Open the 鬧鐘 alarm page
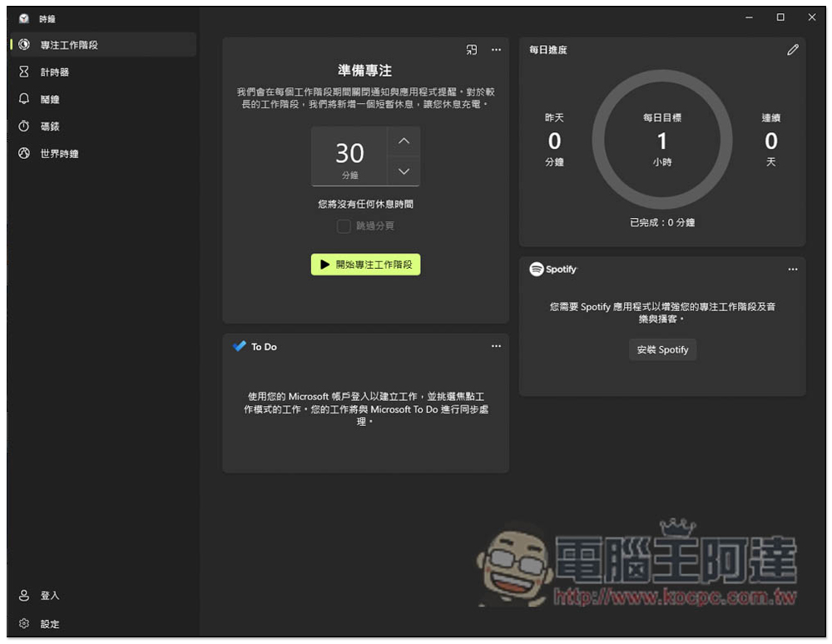The image size is (832, 644). click(103, 99)
